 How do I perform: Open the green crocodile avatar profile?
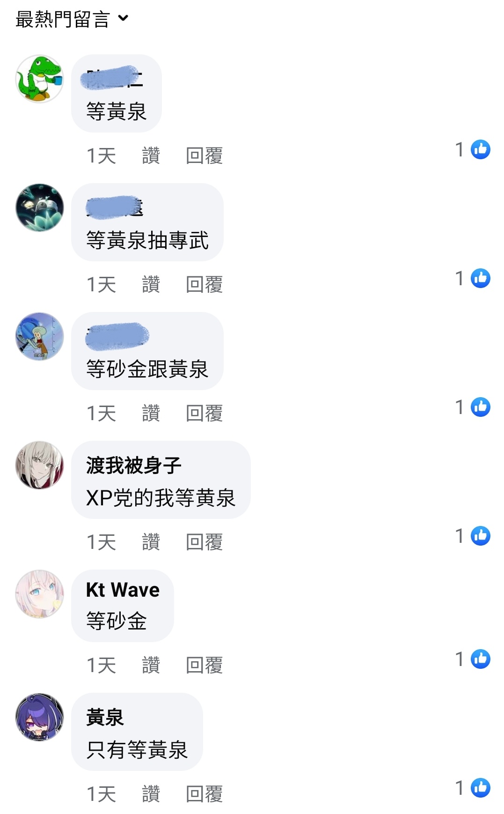[x=39, y=79]
